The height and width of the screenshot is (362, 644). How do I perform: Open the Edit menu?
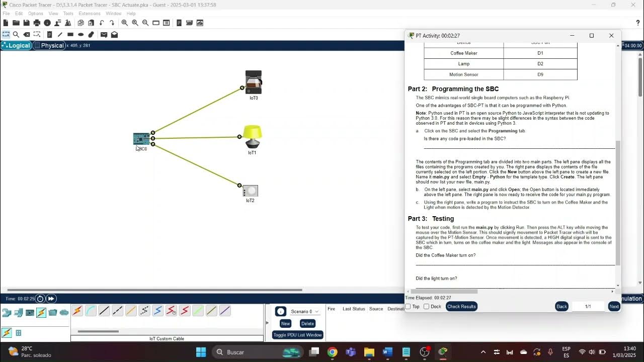click(19, 14)
